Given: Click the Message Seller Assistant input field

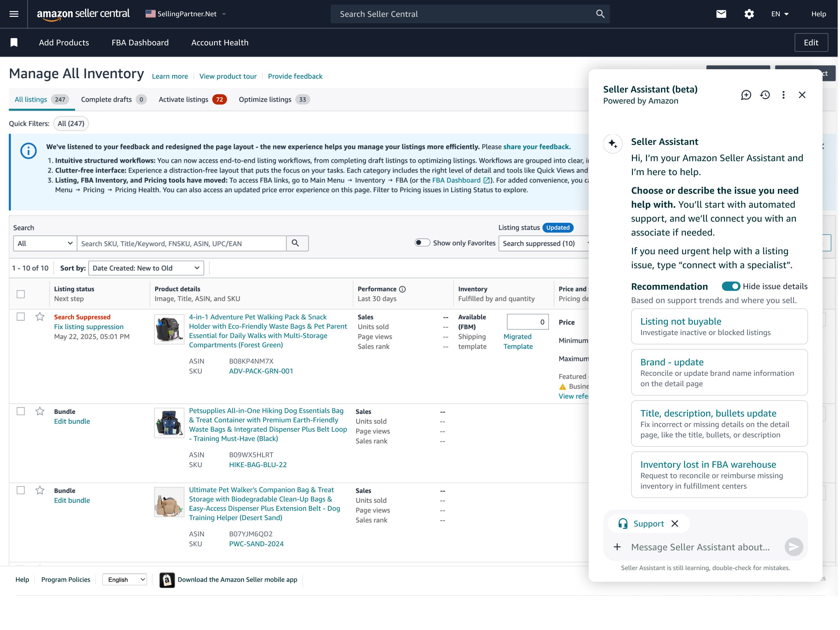Looking at the screenshot, I should click(700, 547).
